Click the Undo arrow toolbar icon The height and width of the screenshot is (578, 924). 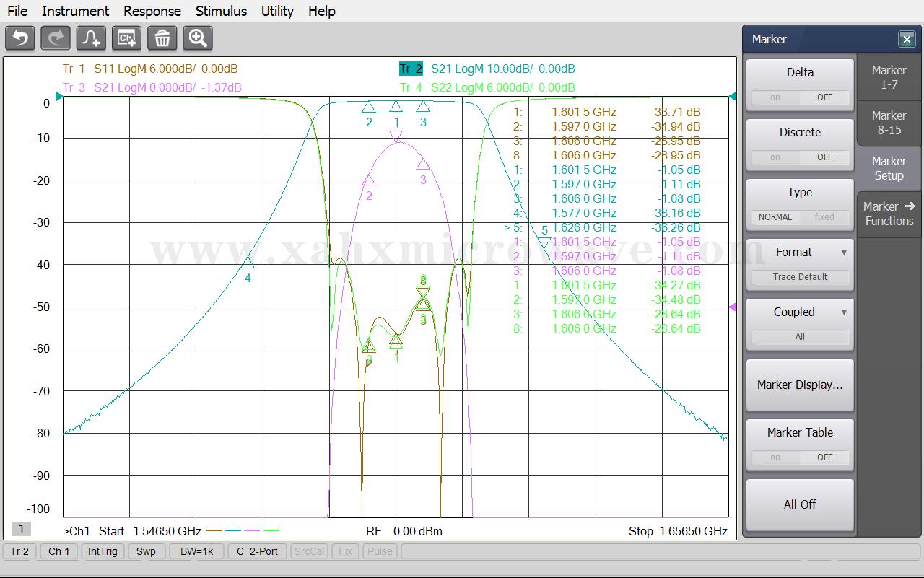point(20,38)
